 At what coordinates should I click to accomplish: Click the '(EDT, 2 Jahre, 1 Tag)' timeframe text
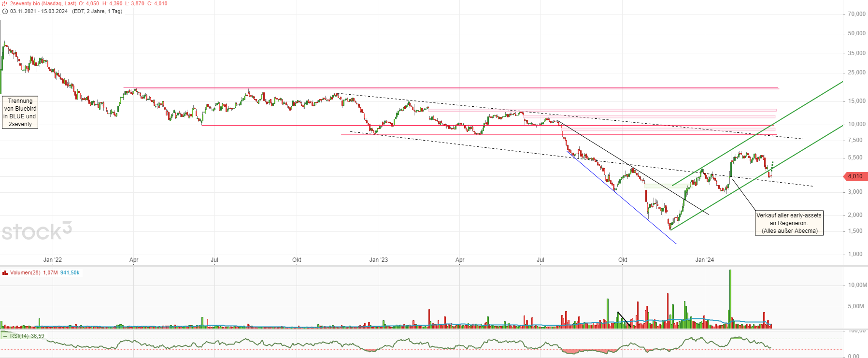[x=97, y=11]
